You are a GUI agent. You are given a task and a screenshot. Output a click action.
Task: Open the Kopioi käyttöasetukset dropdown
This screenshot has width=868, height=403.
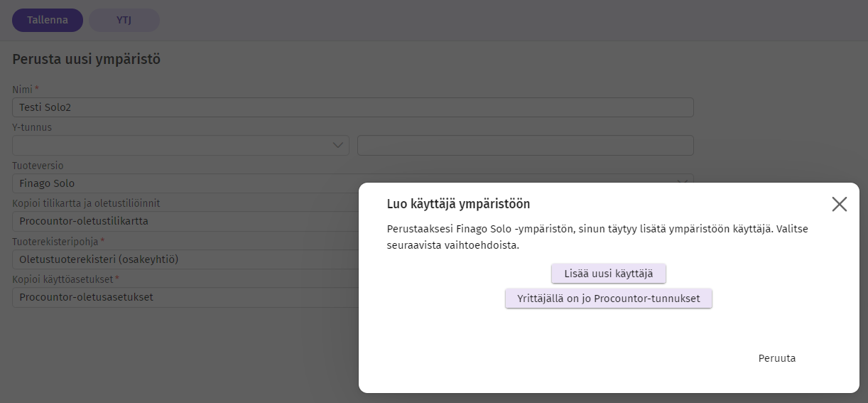click(185, 297)
